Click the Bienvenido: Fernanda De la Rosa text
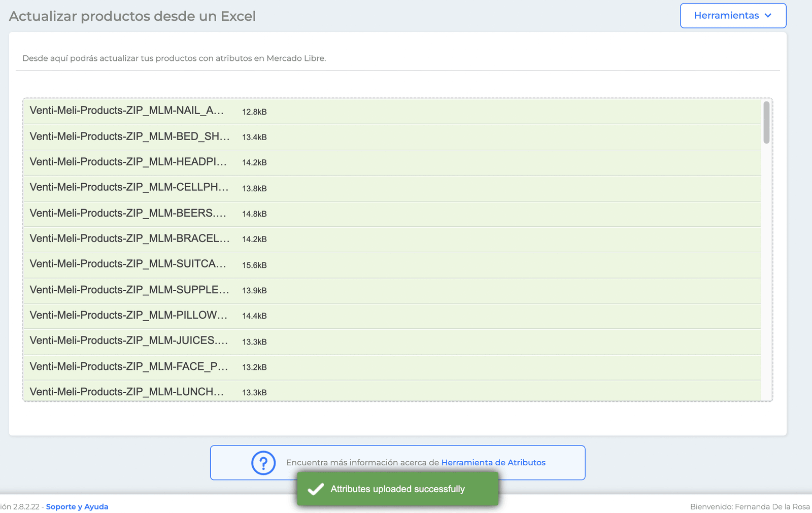812x513 pixels. (750, 506)
